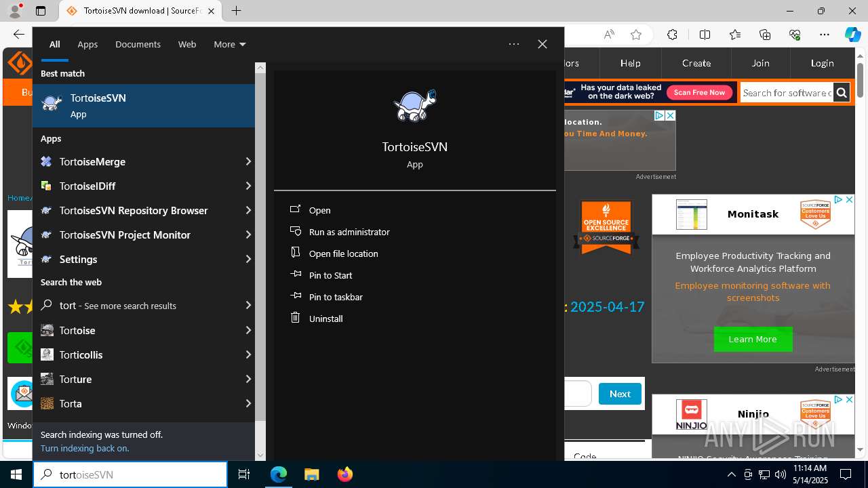Open the Windows Start menu
This screenshot has height=488, width=868.
click(x=16, y=474)
